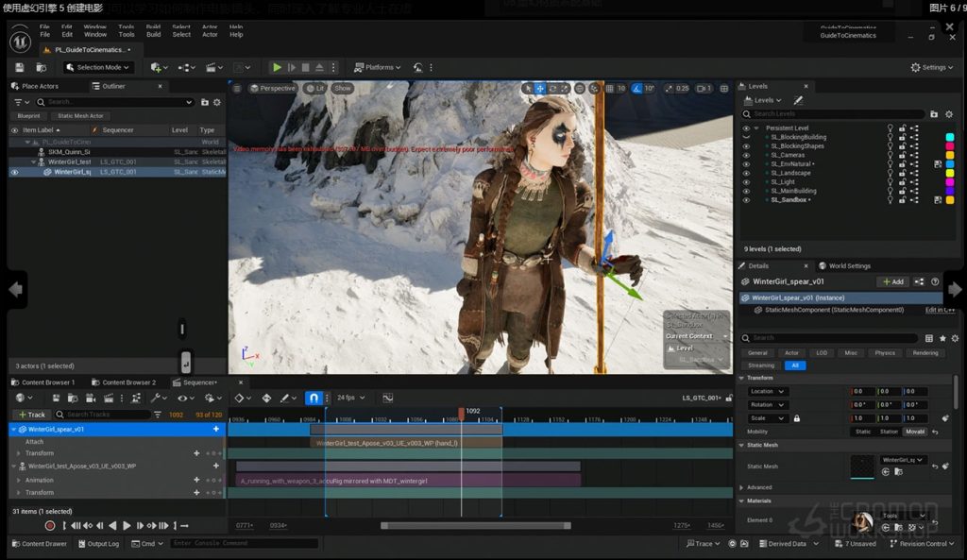
Task: Lock scale ratio padlock icon
Action: click(x=797, y=418)
